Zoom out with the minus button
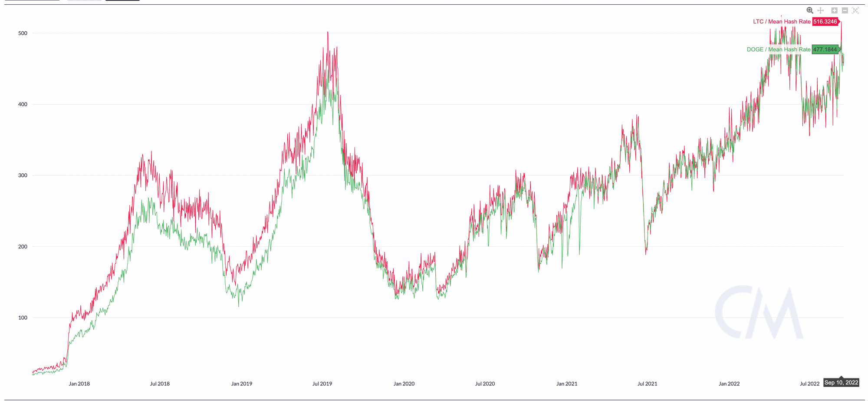Screen dimensions: 868x401 [x=845, y=10]
